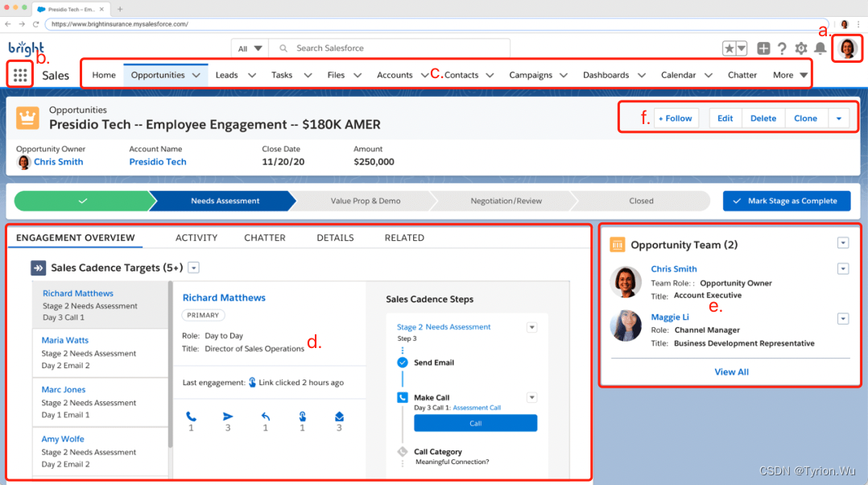Click the Edit button
This screenshot has width=868, height=485.
click(x=725, y=118)
